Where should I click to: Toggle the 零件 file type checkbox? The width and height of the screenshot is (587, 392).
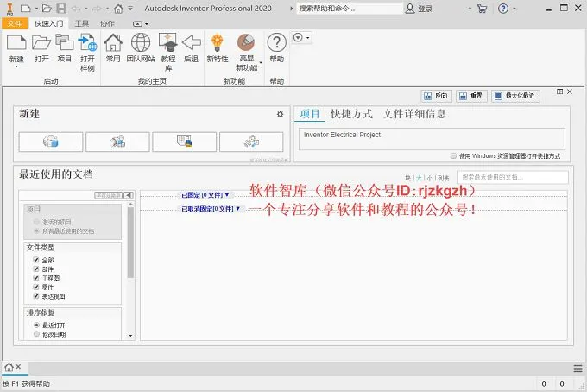[36, 287]
